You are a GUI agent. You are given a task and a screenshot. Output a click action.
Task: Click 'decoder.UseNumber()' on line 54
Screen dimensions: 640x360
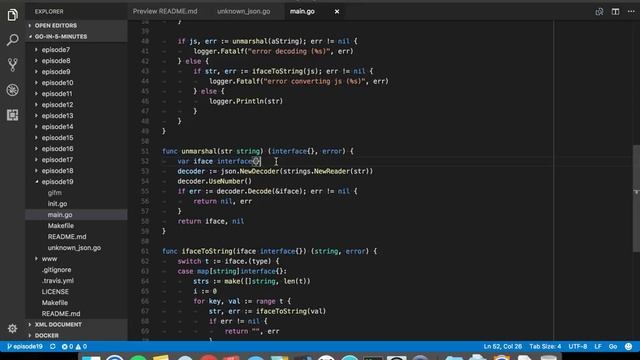click(x=215, y=181)
